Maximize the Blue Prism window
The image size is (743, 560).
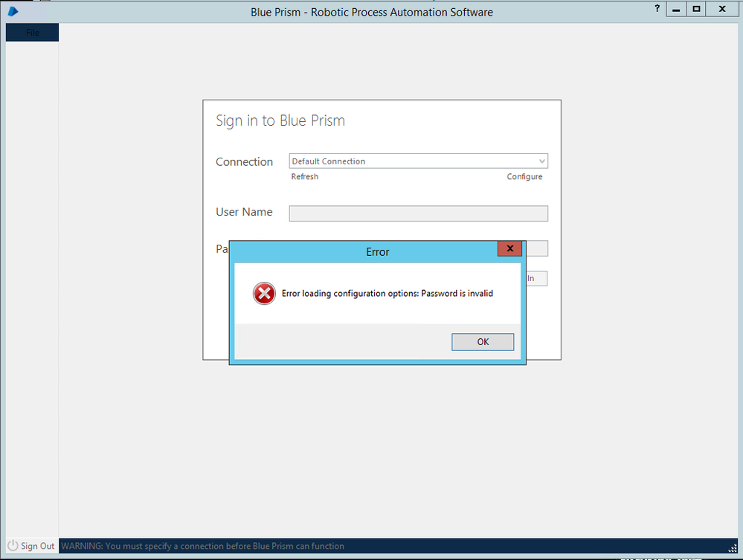pos(696,9)
